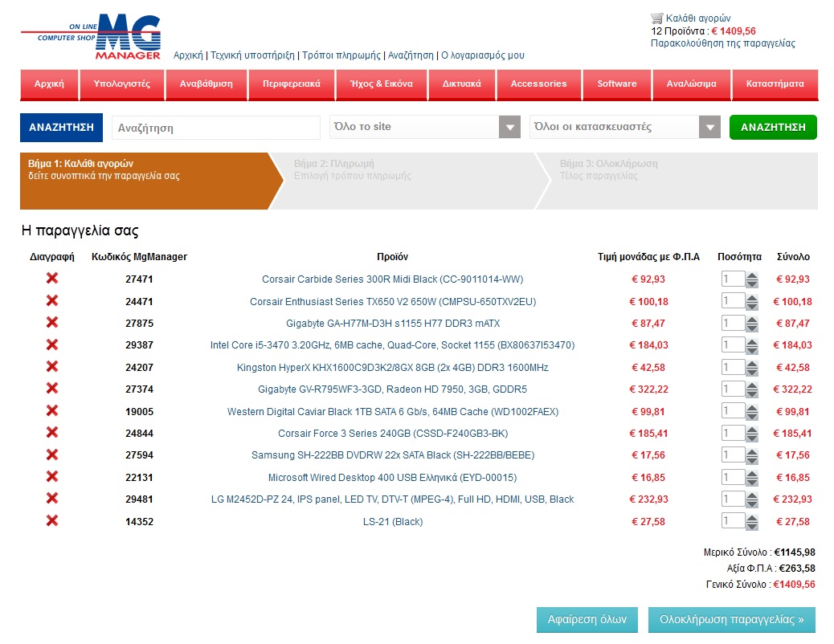Adjust the quantity stepper for Intel Core i5-3470

coord(751,346)
